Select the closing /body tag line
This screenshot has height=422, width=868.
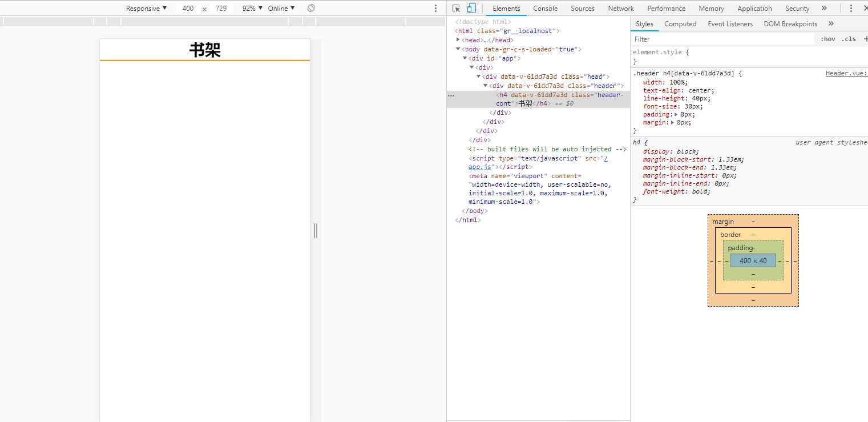coord(474,211)
